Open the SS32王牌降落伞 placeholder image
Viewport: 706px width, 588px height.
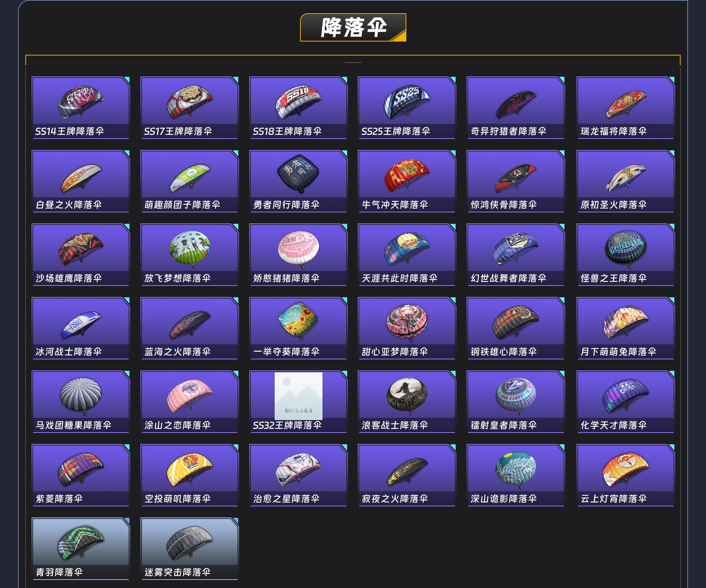(299, 396)
